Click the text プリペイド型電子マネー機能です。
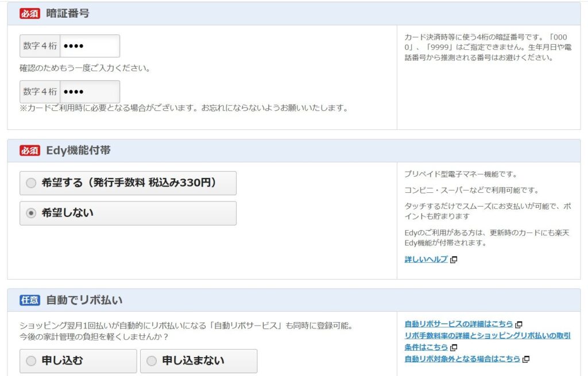This screenshot has width=588, height=376. click(461, 174)
